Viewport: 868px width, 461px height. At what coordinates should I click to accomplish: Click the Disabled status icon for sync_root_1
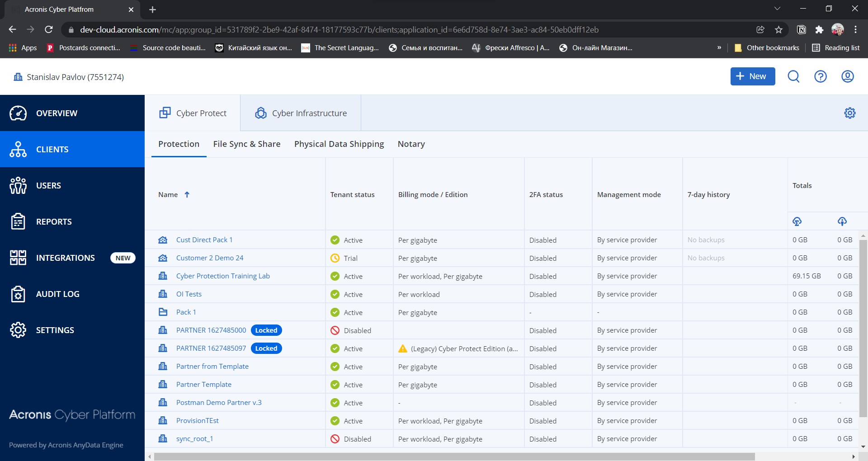(335, 439)
